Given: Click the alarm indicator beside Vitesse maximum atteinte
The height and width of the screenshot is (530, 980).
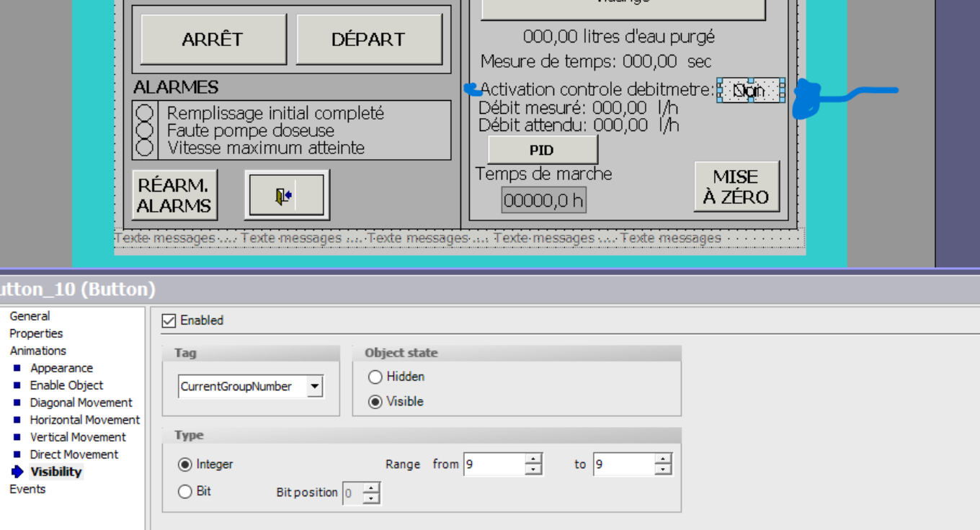Looking at the screenshot, I should [x=146, y=148].
